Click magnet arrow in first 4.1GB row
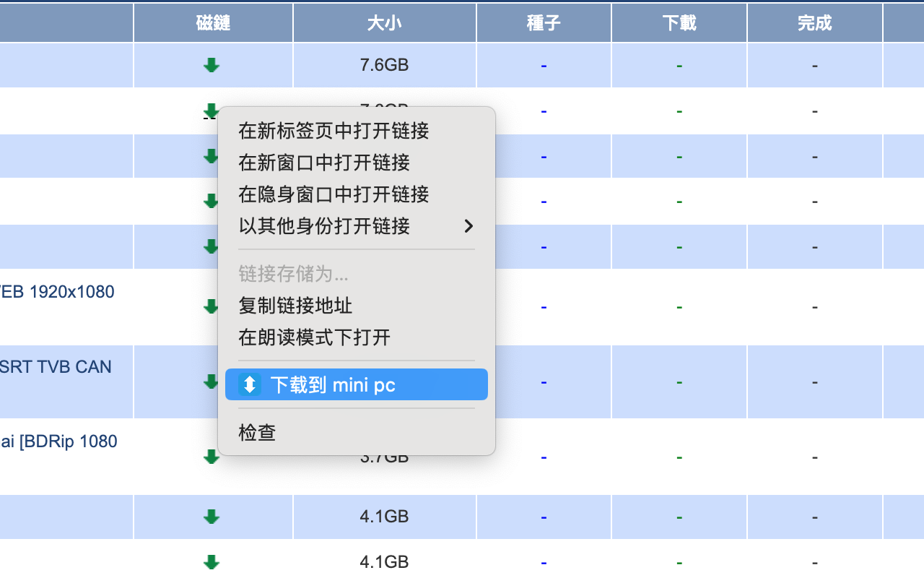Image resolution: width=924 pixels, height=578 pixels. (x=212, y=517)
